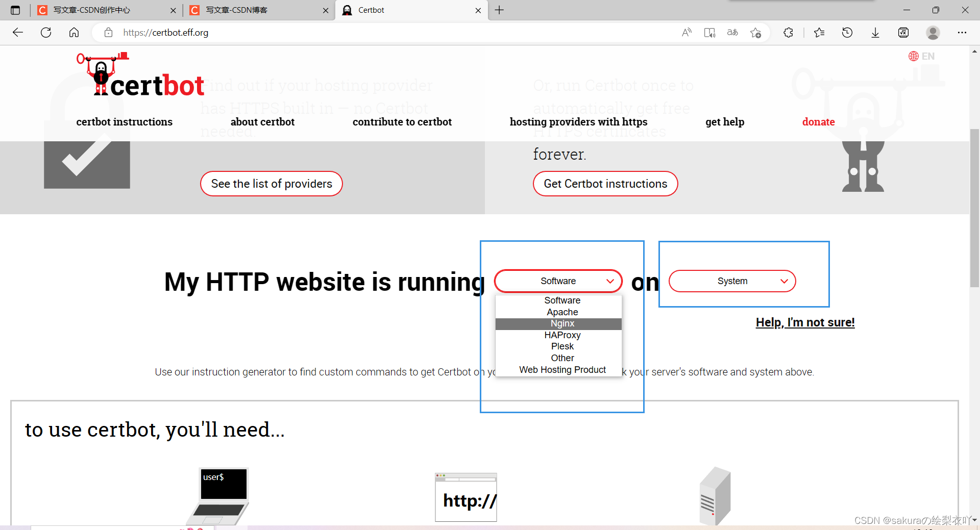980x530 pixels.
Task: Open the browser home page icon
Action: click(74, 33)
